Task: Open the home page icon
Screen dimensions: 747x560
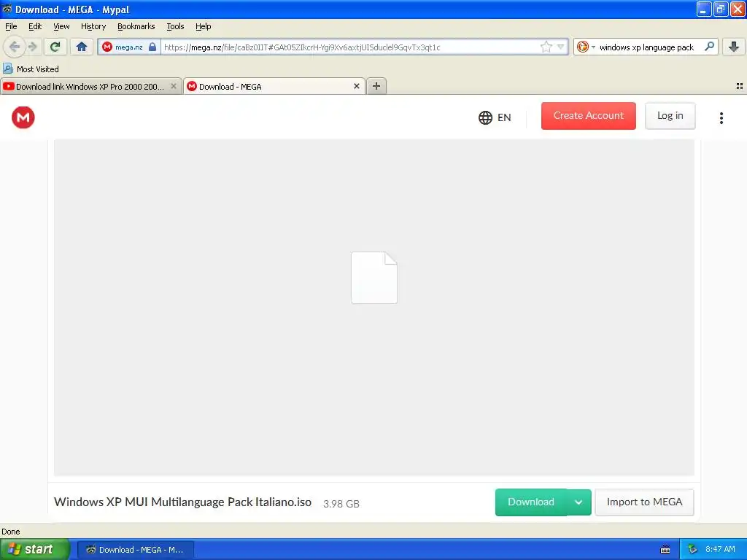Action: 82,47
